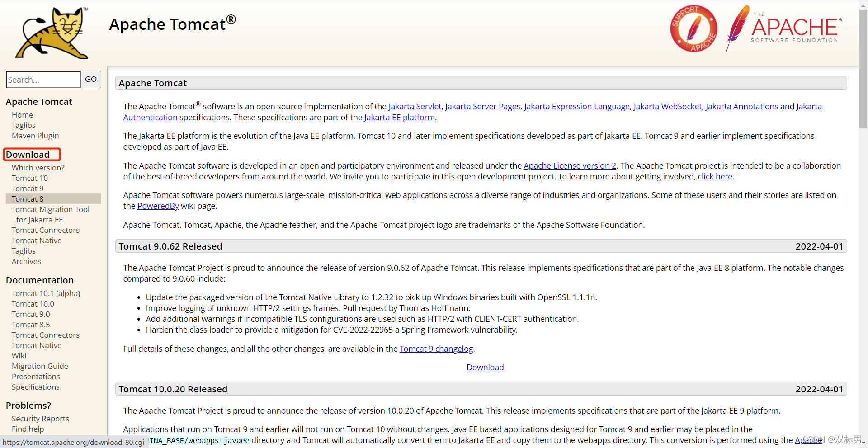Follow the Jakarta Servlet link
868x448 pixels.
coord(415,107)
